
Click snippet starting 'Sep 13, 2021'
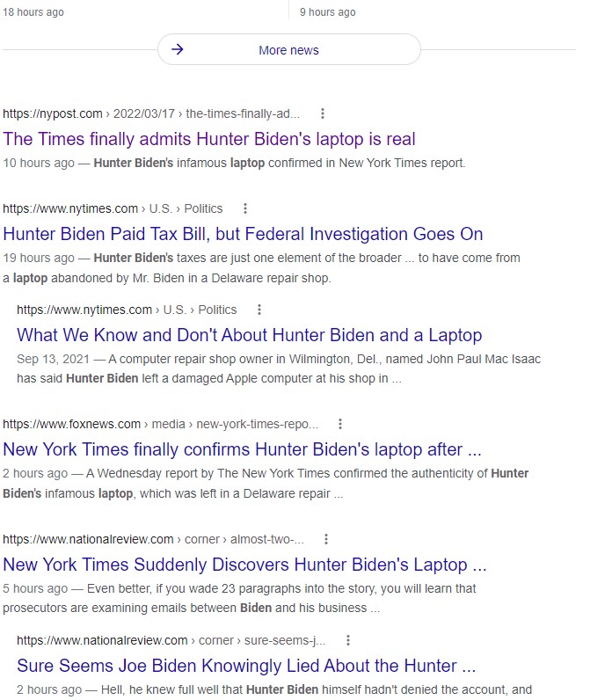pyautogui.click(x=279, y=368)
